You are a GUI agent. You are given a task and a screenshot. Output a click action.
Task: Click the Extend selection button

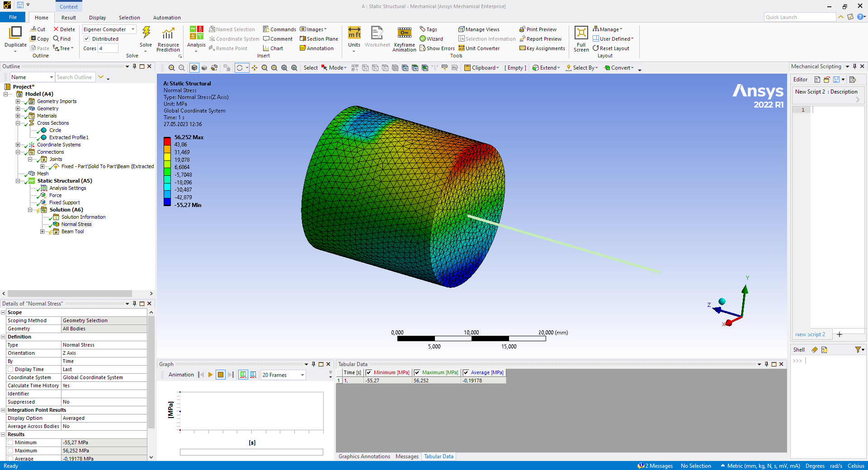[x=546, y=68]
